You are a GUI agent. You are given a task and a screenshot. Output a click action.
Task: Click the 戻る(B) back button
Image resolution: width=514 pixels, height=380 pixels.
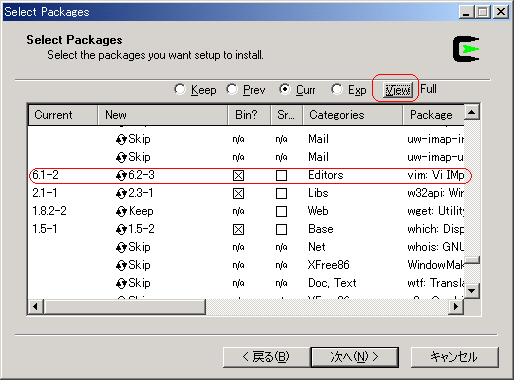tap(266, 357)
